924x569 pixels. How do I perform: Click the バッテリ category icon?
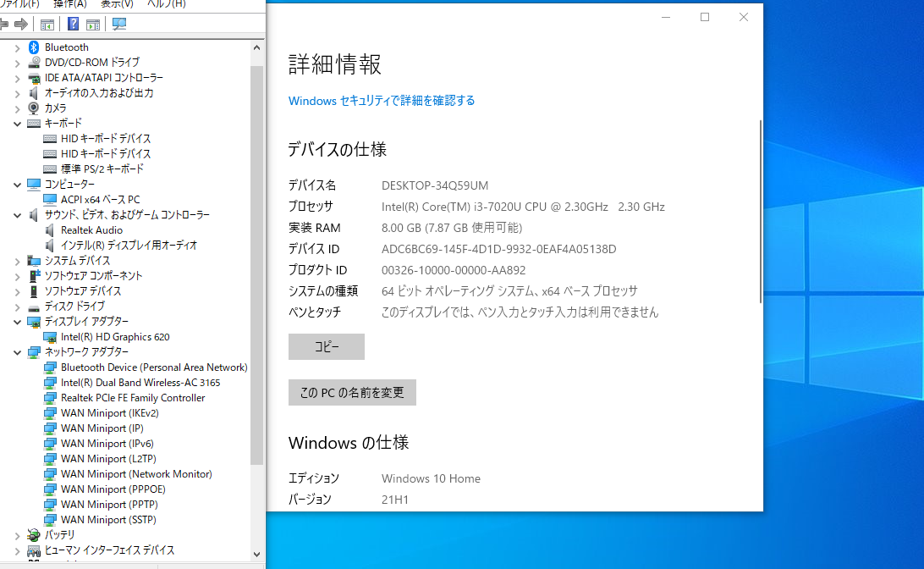pyautogui.click(x=34, y=535)
